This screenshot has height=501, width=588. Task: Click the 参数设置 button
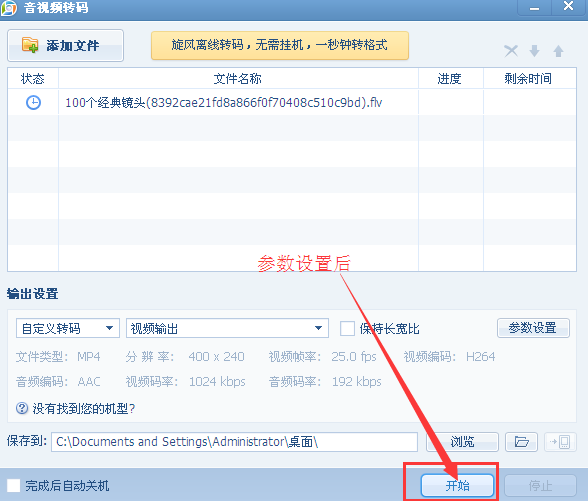tap(533, 328)
